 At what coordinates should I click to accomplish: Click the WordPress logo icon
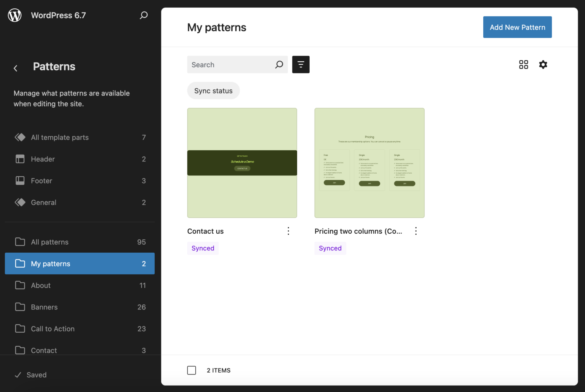click(x=15, y=15)
